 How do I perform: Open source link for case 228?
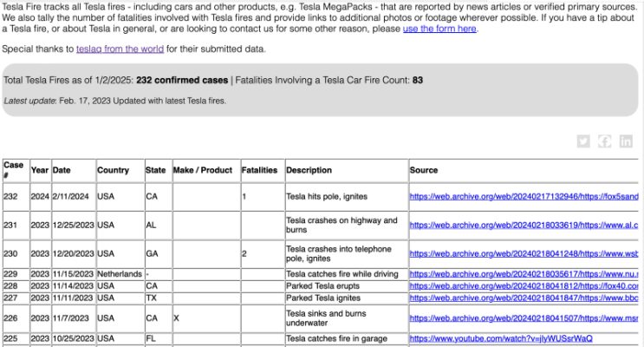point(524,285)
